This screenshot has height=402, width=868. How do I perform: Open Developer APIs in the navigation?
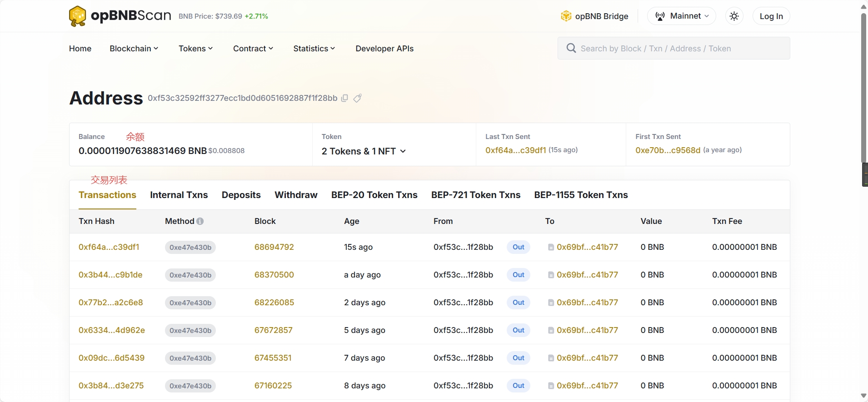384,49
